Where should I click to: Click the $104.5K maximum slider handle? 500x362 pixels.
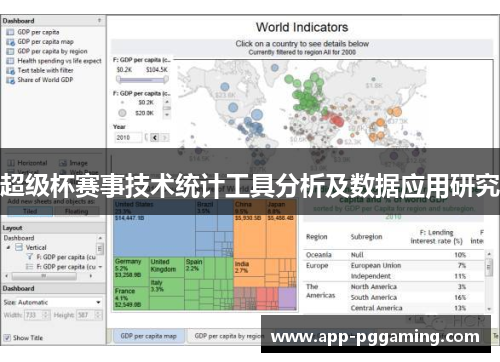point(166,79)
